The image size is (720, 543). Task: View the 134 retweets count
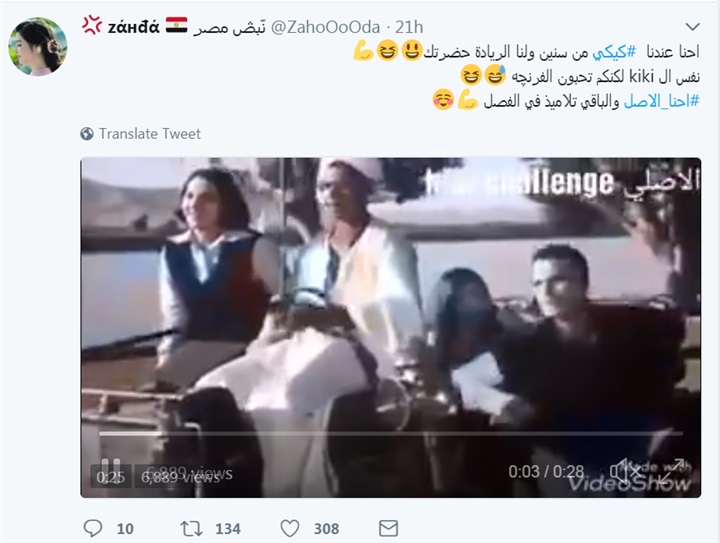coord(228,529)
